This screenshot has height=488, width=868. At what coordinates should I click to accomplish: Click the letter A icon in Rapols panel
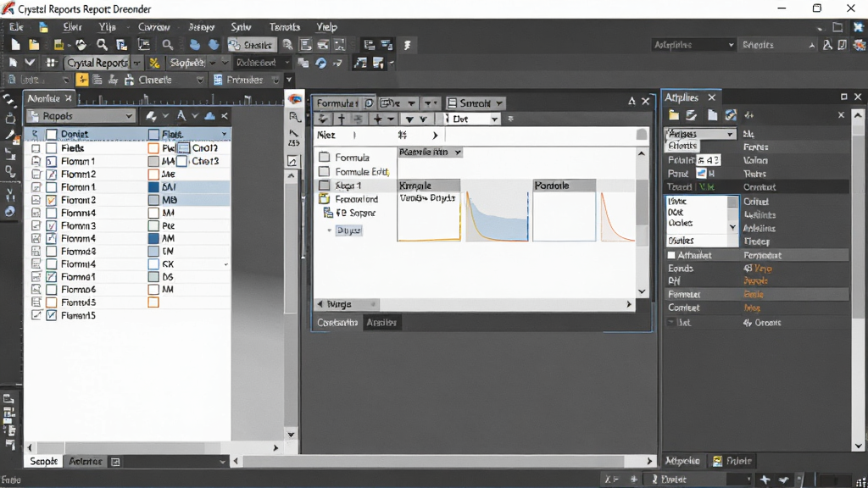pyautogui.click(x=181, y=115)
